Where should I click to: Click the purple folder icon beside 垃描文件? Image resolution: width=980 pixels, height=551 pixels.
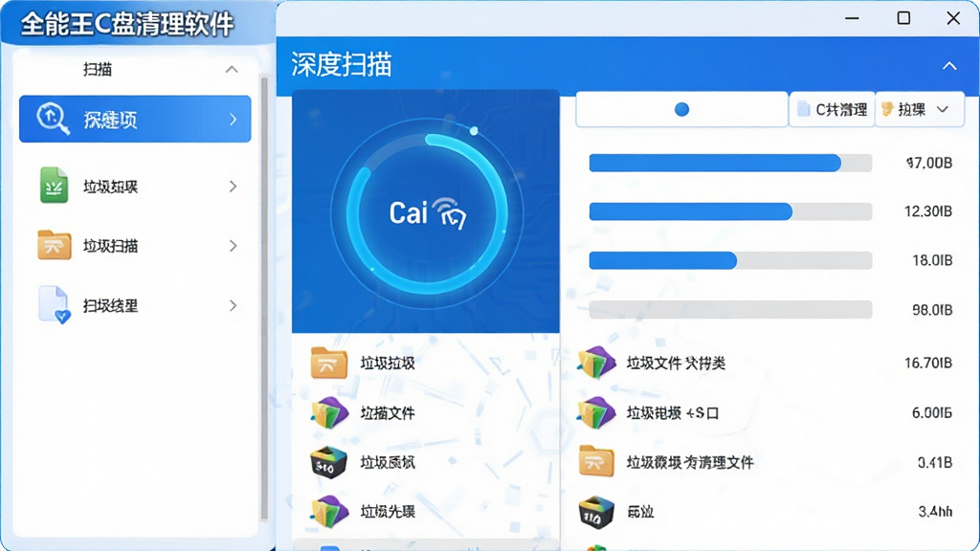329,413
